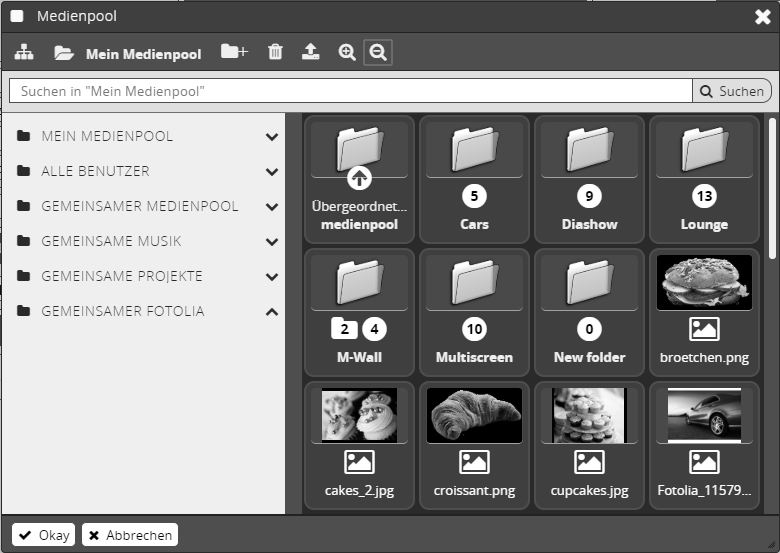
Task: Select Gemeinsame Musik in sidebar
Action: point(111,241)
